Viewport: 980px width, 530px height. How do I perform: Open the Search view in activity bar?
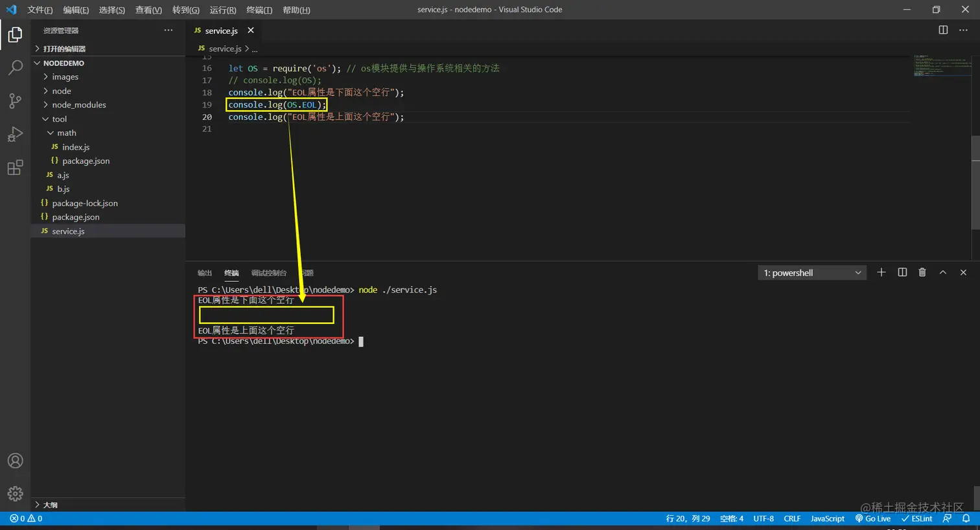coord(15,67)
